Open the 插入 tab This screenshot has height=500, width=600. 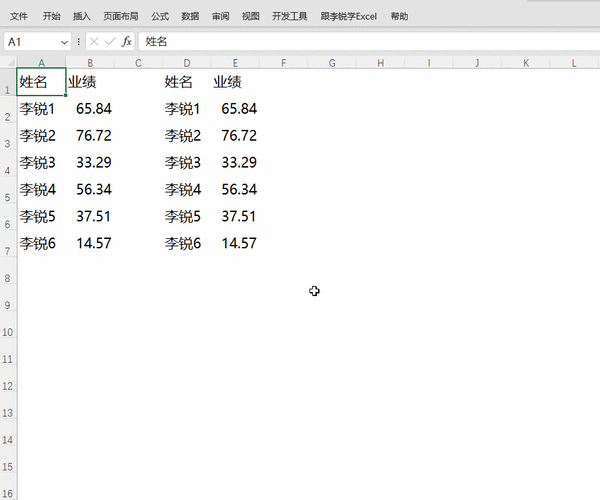click(82, 16)
